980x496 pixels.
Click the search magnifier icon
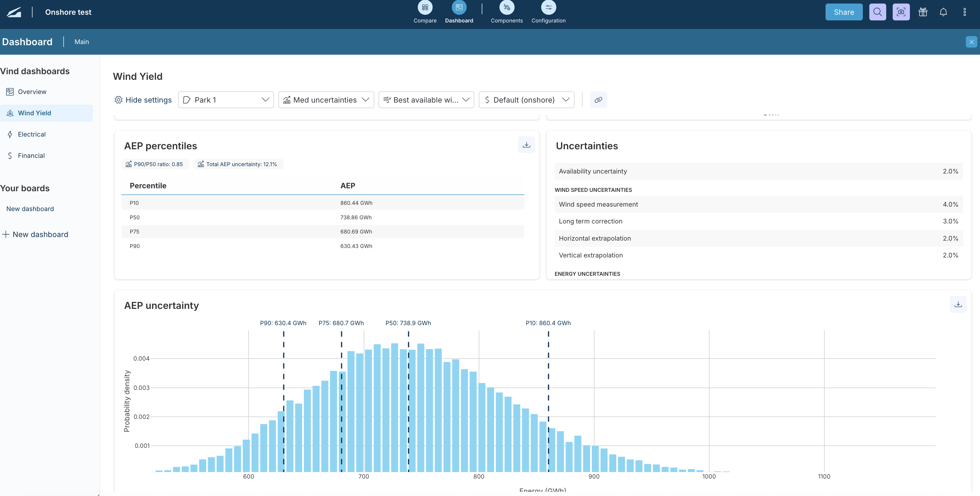(877, 12)
